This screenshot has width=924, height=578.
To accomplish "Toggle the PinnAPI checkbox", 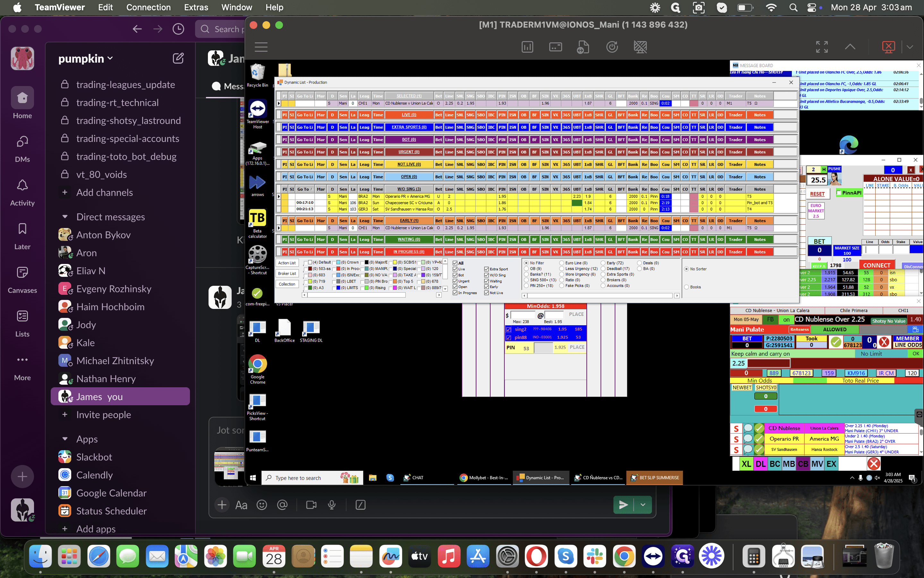I will (839, 193).
